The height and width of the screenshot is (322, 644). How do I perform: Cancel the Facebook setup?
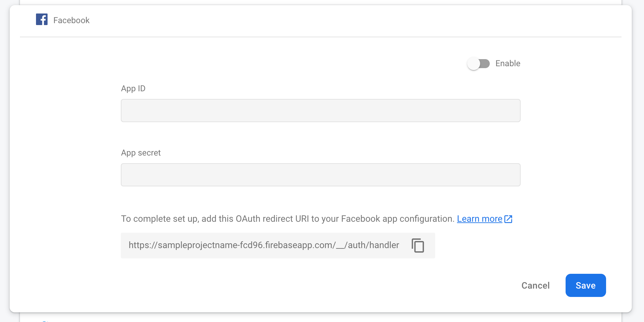click(535, 285)
